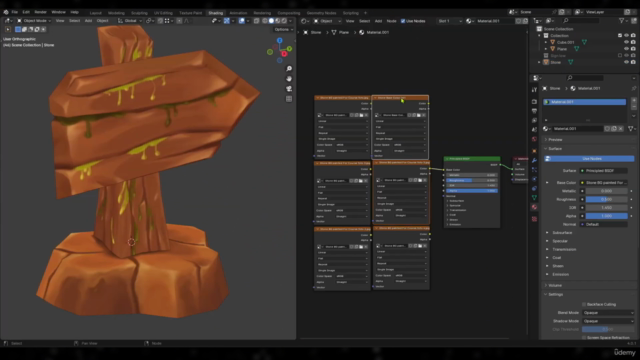Switch perspective/orthographic grid icon in the viewport
The height and width of the screenshot is (360, 640).
click(x=289, y=99)
